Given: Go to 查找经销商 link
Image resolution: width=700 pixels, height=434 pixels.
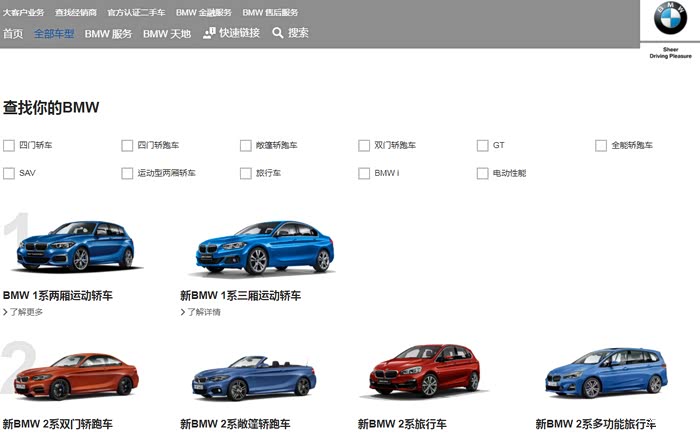Looking at the screenshot, I should (76, 13).
